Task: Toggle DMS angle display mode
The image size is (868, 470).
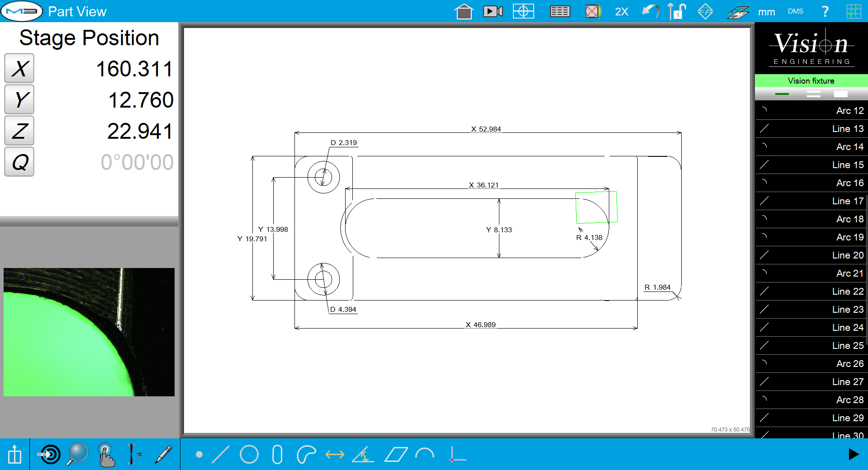Action: [x=795, y=11]
